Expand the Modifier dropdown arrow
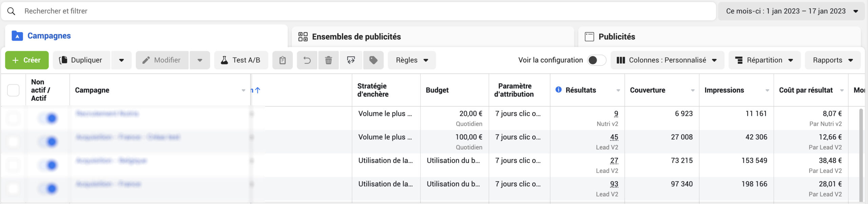This screenshot has width=868, height=204. click(200, 60)
